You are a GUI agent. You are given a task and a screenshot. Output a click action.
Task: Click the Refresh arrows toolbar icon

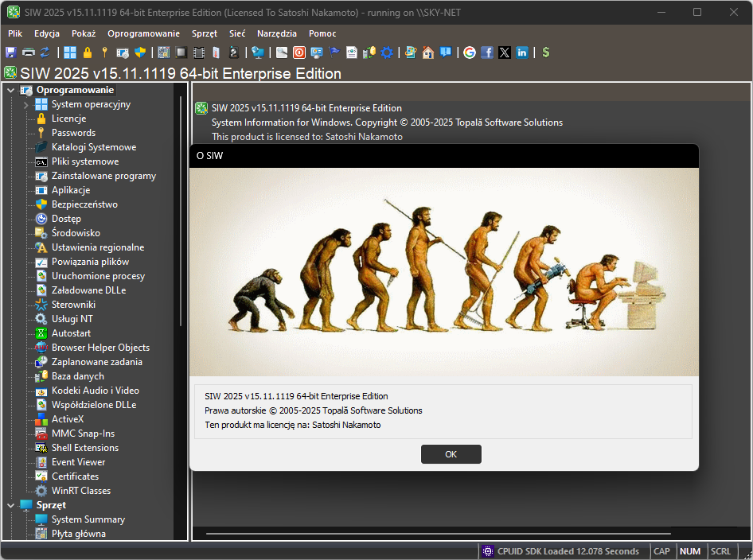click(45, 52)
